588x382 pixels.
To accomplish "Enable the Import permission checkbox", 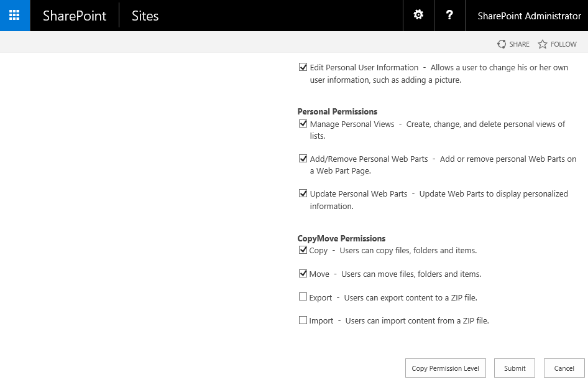I will click(x=303, y=320).
